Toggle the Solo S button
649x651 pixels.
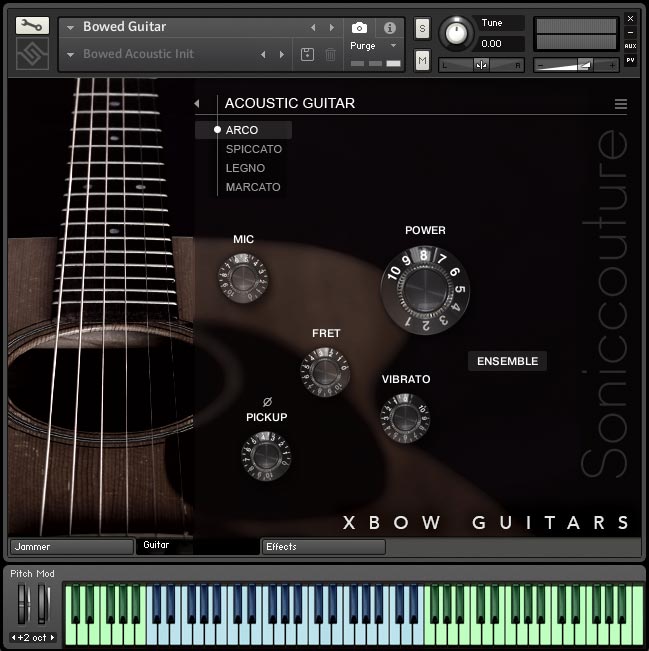point(422,29)
